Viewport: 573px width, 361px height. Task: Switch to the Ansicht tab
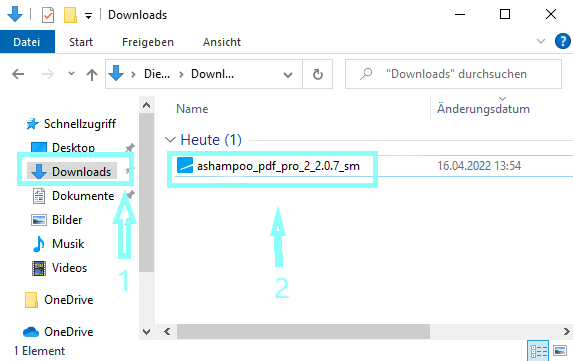click(222, 42)
